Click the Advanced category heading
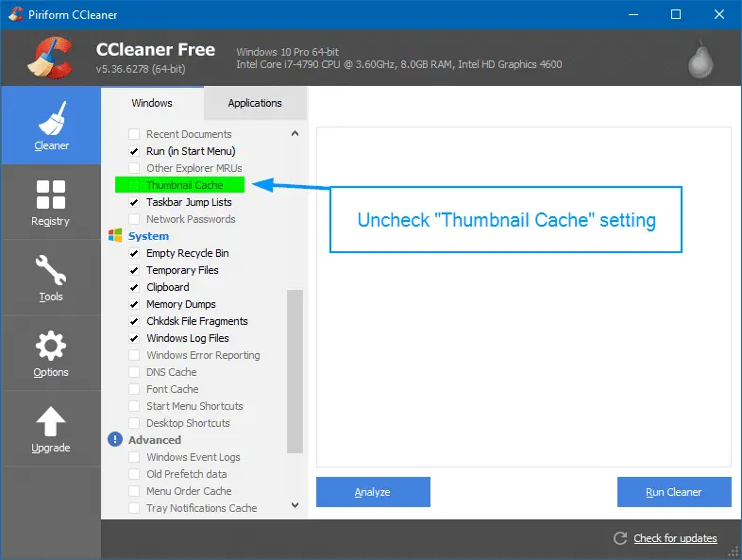Viewport: 742px width, 560px height. pyautogui.click(x=155, y=440)
